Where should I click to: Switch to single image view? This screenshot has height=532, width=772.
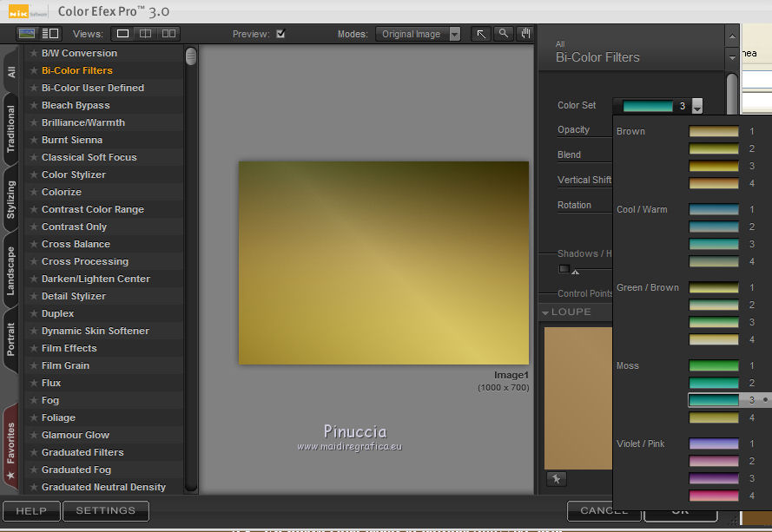tap(122, 34)
